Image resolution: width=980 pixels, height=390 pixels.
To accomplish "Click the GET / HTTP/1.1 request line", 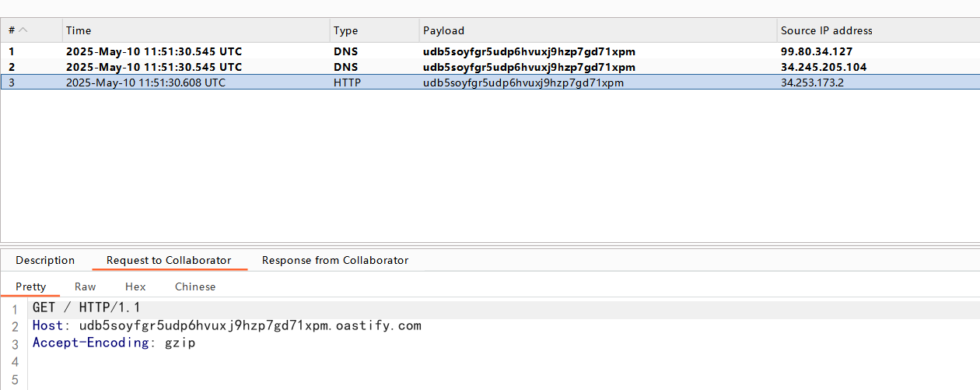I will [x=86, y=308].
